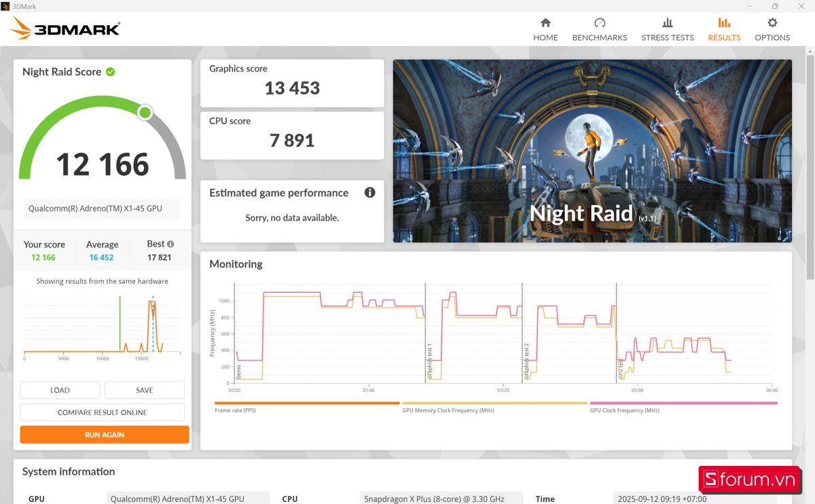Click the Frame rate (FPS) legend bar
This screenshot has height=504, width=815.
(x=307, y=403)
